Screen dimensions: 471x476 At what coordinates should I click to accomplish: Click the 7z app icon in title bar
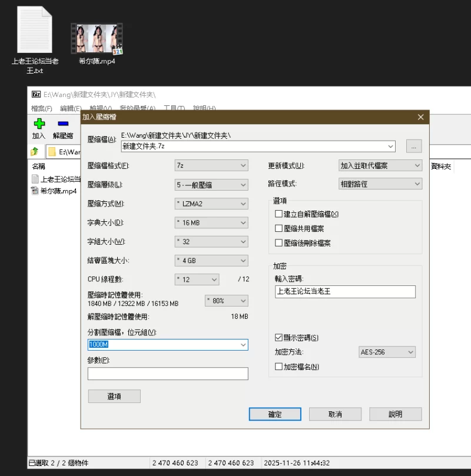pyautogui.click(x=36, y=95)
